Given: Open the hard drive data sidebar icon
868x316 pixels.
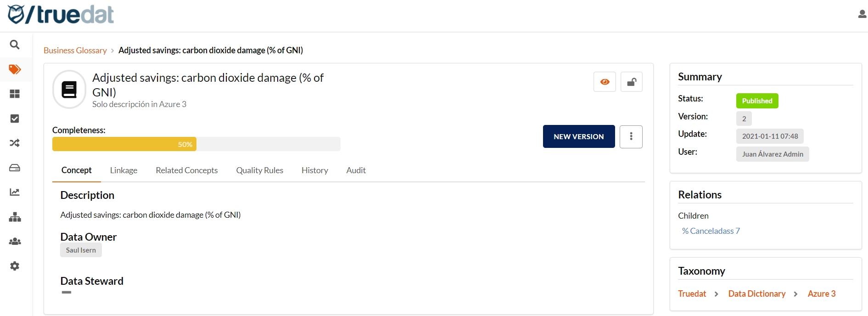Looking at the screenshot, I should (15, 168).
